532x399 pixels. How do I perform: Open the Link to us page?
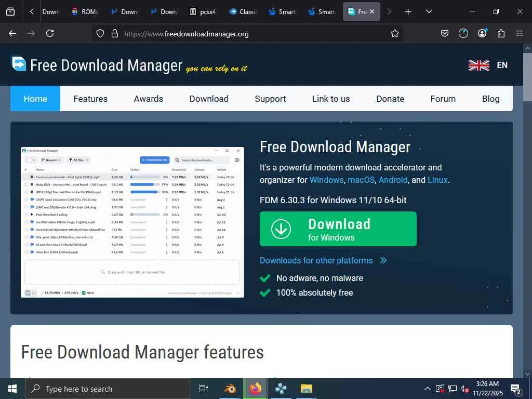(331, 99)
